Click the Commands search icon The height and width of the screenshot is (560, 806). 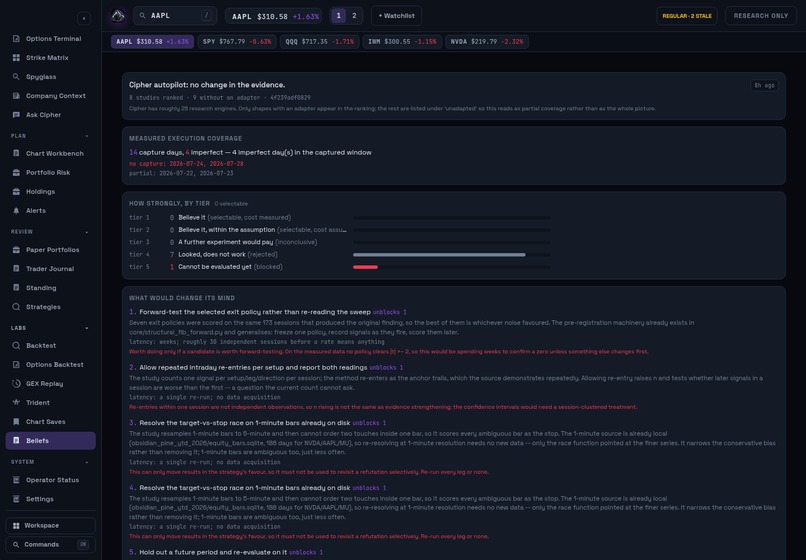tap(16, 545)
